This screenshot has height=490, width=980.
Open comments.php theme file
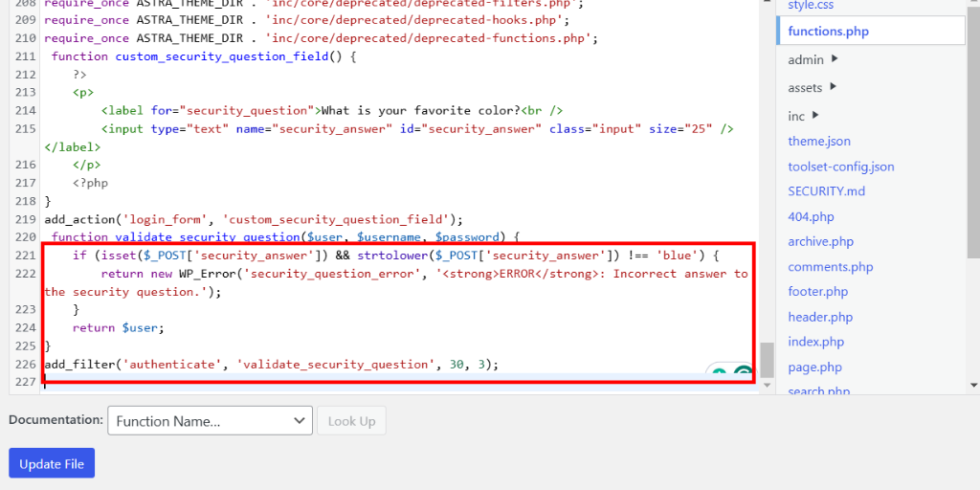830,267
